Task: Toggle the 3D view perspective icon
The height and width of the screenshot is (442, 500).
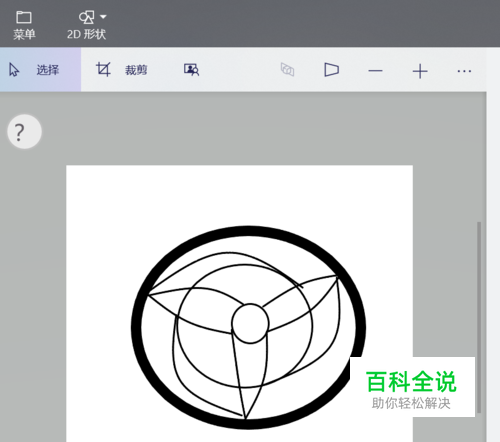Action: (x=331, y=70)
